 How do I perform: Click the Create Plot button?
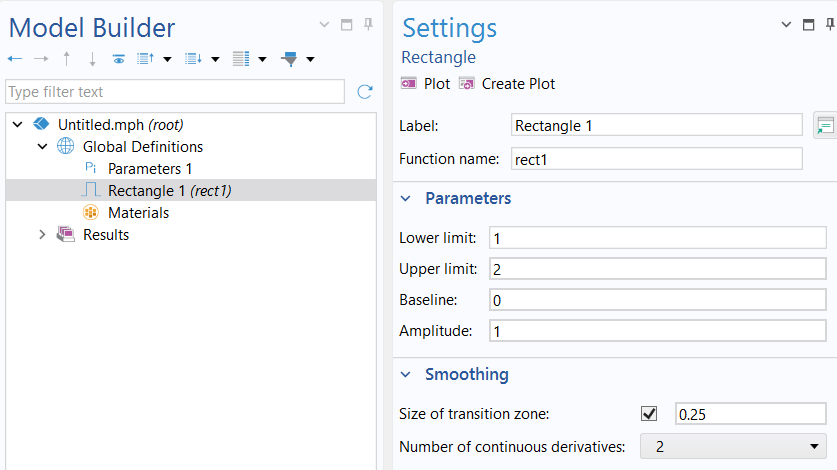coord(507,84)
